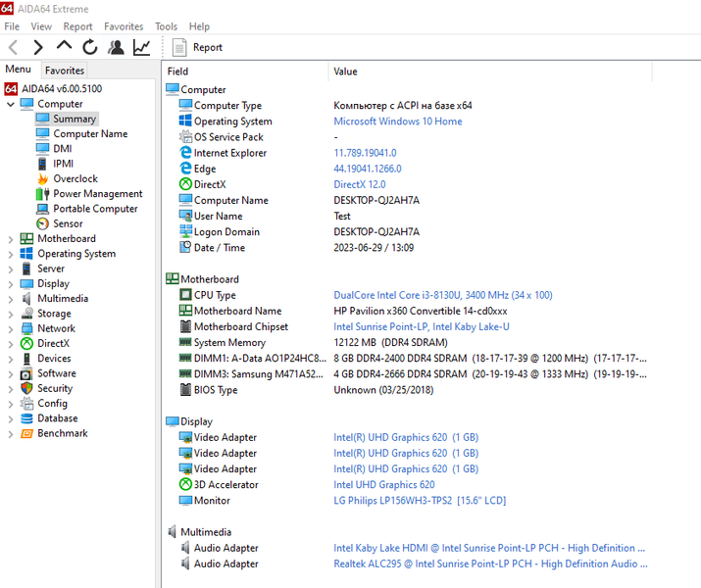Open the Internet Explorer version link
Image resolution: width=701 pixels, height=588 pixels.
(365, 153)
